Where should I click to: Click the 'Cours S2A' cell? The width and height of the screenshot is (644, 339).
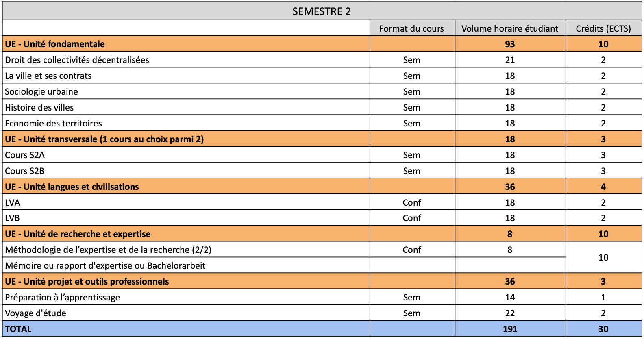(25, 155)
